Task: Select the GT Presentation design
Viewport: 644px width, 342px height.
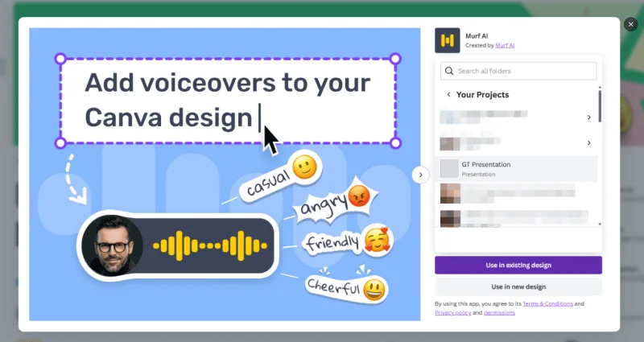Action: [x=516, y=169]
